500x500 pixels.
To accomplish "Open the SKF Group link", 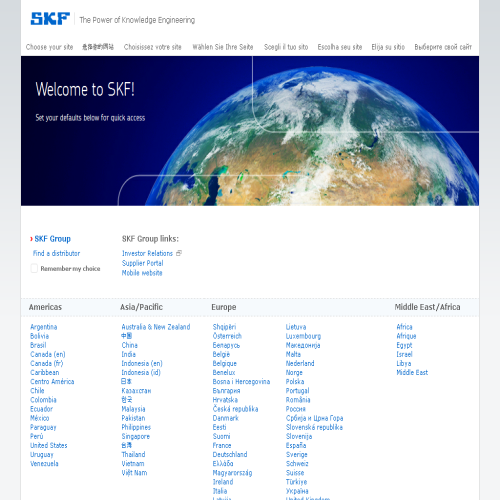I will pyautogui.click(x=52, y=239).
